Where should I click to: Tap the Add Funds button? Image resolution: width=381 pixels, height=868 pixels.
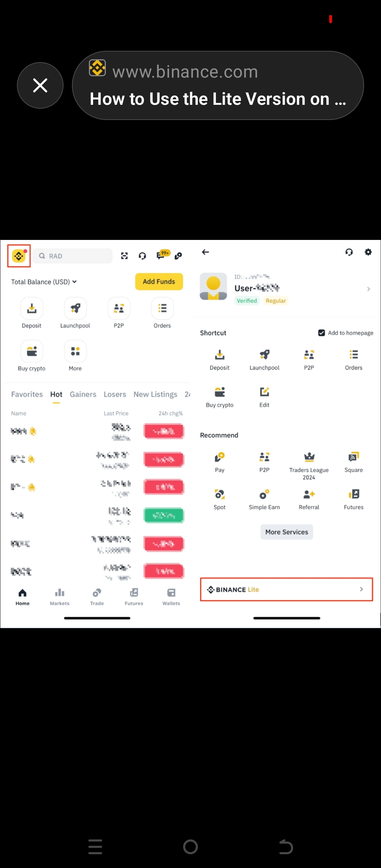tap(159, 282)
